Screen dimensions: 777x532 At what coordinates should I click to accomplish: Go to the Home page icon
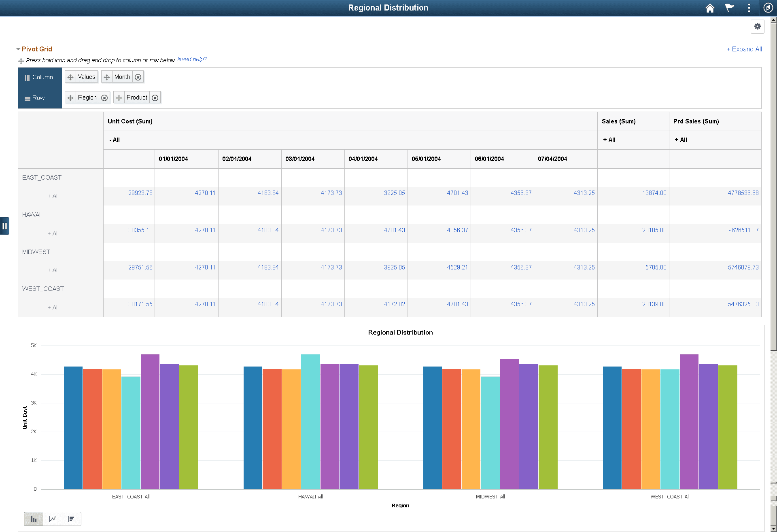click(710, 8)
